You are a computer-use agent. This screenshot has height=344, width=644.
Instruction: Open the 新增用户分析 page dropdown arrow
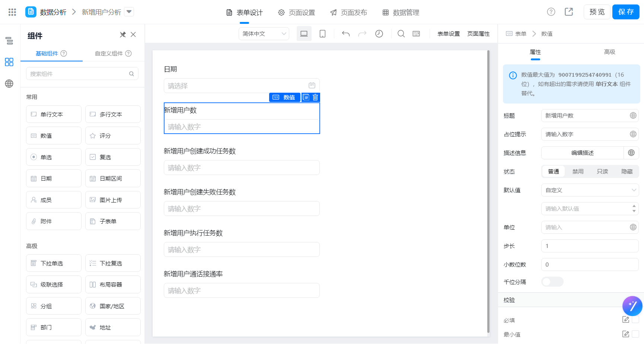129,12
